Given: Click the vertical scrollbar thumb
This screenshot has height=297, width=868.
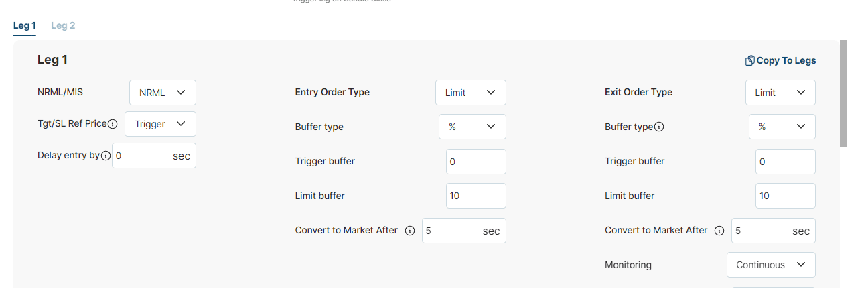Looking at the screenshot, I should click(843, 94).
